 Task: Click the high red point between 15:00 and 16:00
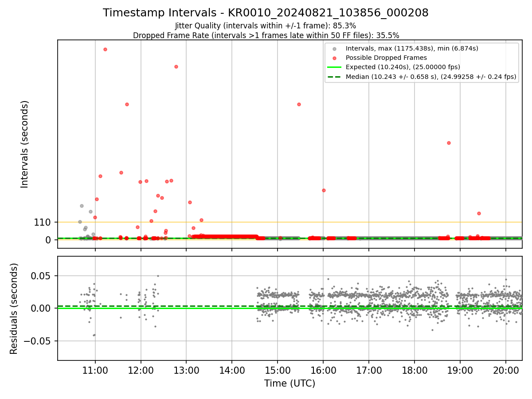click(x=299, y=104)
